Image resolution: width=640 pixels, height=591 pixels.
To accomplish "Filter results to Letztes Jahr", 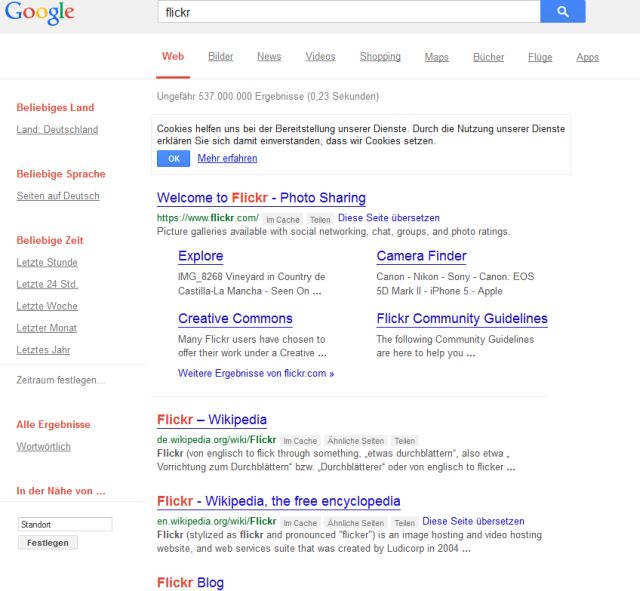I will [x=43, y=350].
